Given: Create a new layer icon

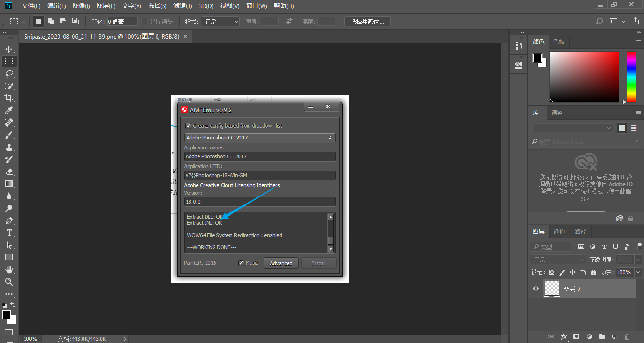Looking at the screenshot, I should [614, 337].
